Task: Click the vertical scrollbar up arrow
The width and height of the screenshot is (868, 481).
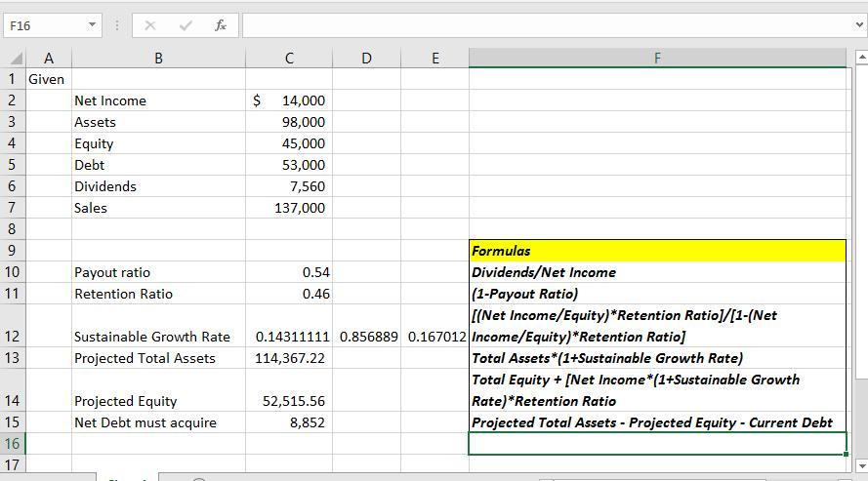Action: [860, 59]
